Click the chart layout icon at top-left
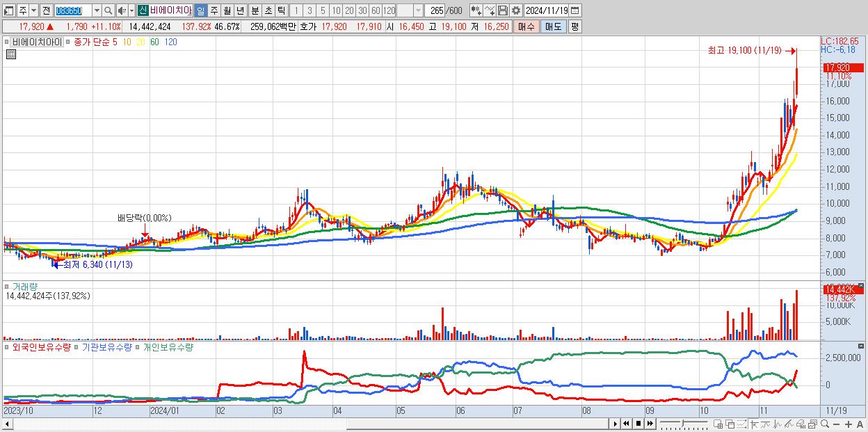The height and width of the screenshot is (432, 868). coord(9,10)
